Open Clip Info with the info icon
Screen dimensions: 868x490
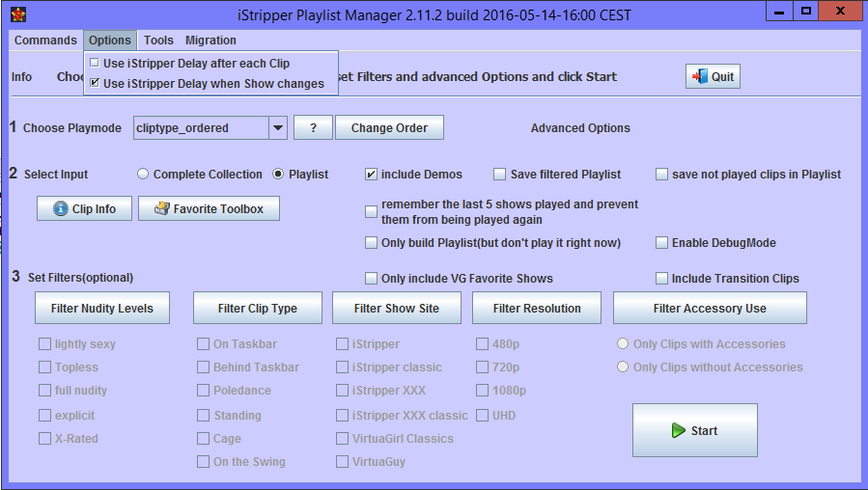[x=84, y=208]
